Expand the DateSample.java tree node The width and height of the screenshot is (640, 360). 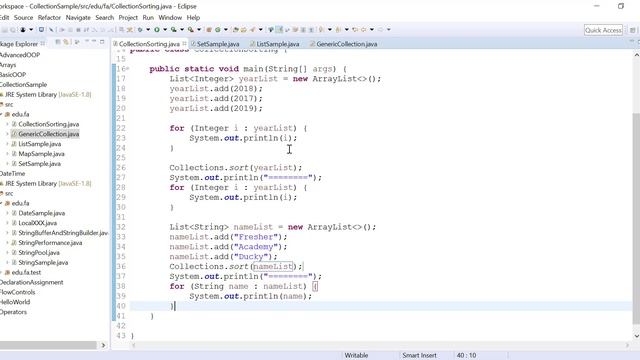7,213
